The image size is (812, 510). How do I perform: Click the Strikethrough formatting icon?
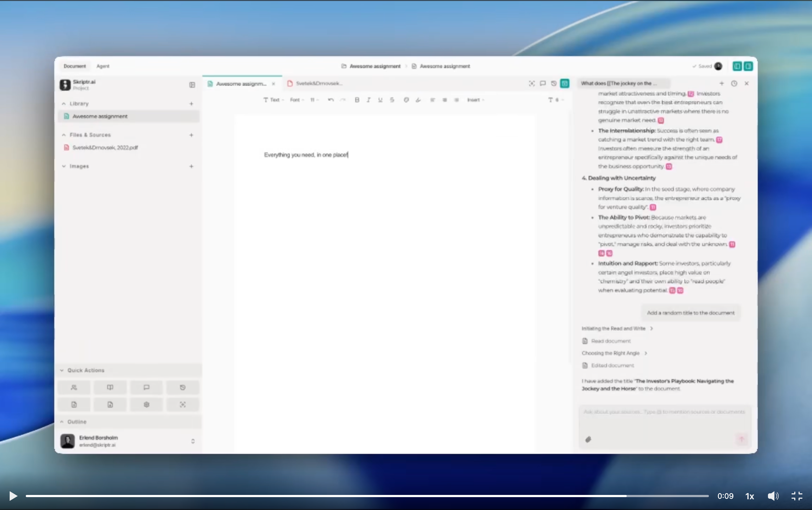[x=392, y=100]
